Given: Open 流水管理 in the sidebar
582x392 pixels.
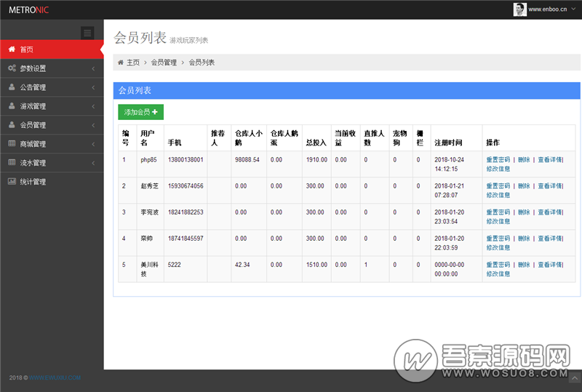Looking at the screenshot, I should (33, 163).
